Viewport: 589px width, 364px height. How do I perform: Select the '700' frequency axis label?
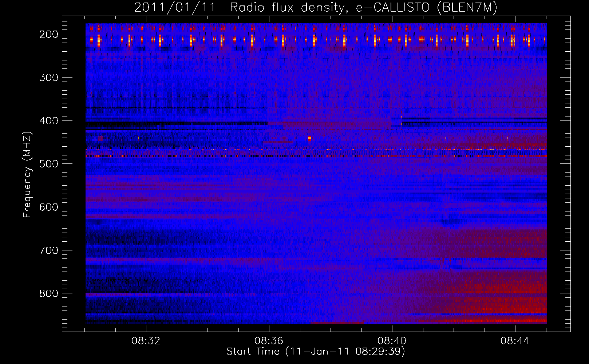(x=49, y=250)
